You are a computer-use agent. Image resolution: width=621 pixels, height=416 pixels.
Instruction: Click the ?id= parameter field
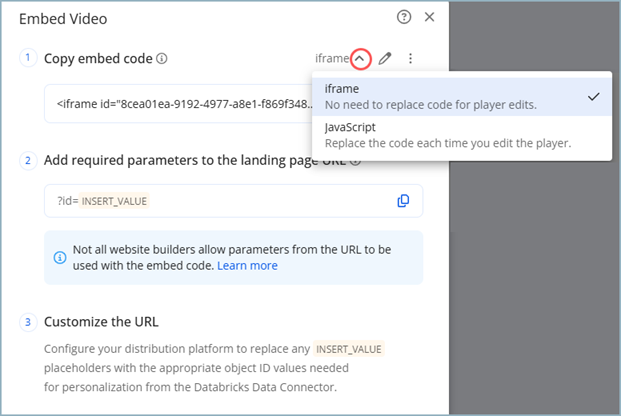tap(220, 201)
